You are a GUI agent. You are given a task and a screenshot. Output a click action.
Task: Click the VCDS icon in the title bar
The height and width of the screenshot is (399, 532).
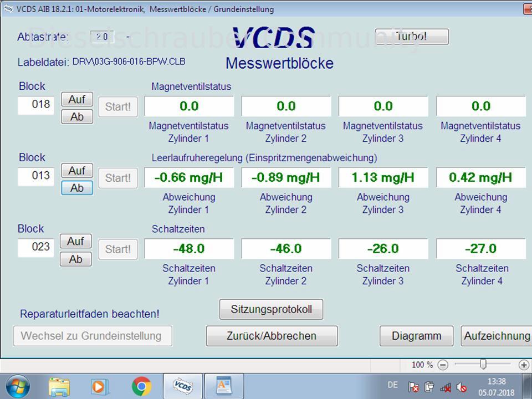[x=8, y=9]
